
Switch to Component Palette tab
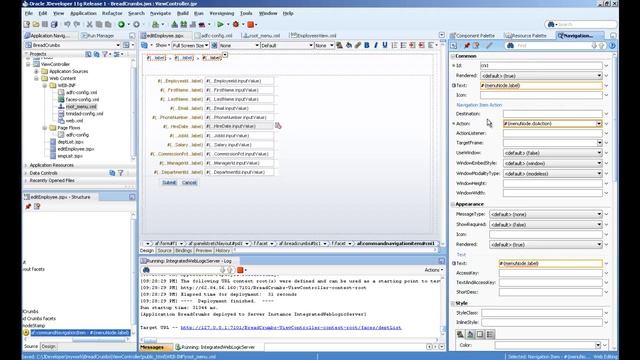(473, 36)
